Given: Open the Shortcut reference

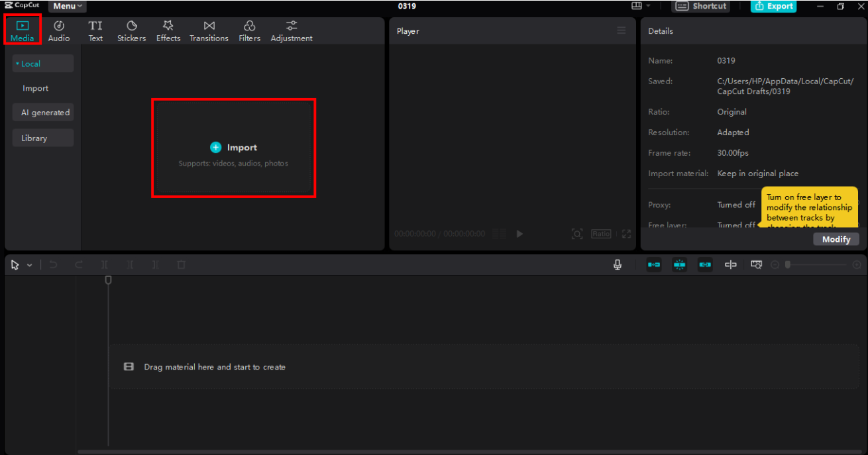Looking at the screenshot, I should pos(701,6).
